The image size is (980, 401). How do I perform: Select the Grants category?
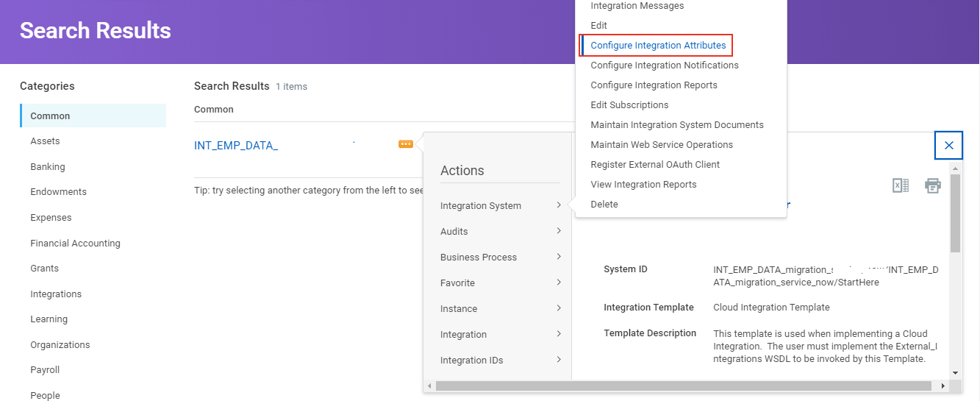(44, 269)
